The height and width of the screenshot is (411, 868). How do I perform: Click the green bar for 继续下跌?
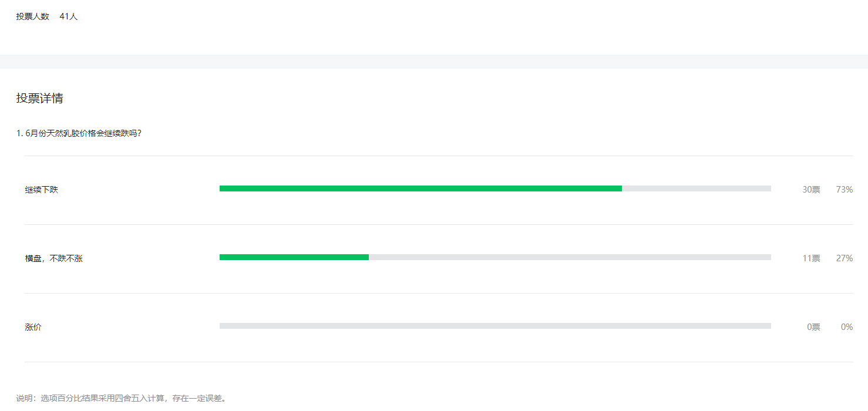(x=420, y=188)
